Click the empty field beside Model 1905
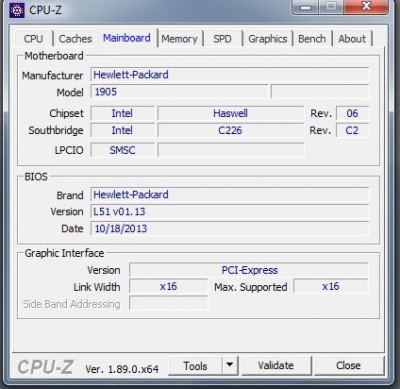The image size is (400, 389). (x=320, y=92)
